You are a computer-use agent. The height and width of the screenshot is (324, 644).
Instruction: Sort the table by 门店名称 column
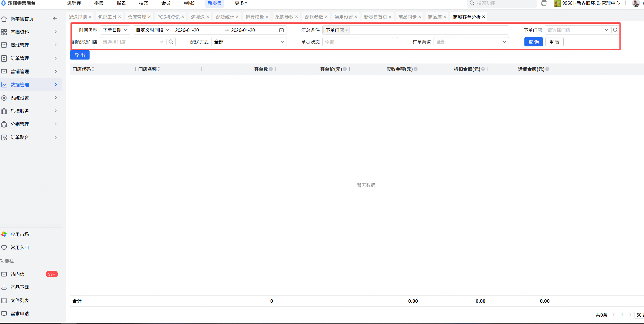pos(159,69)
